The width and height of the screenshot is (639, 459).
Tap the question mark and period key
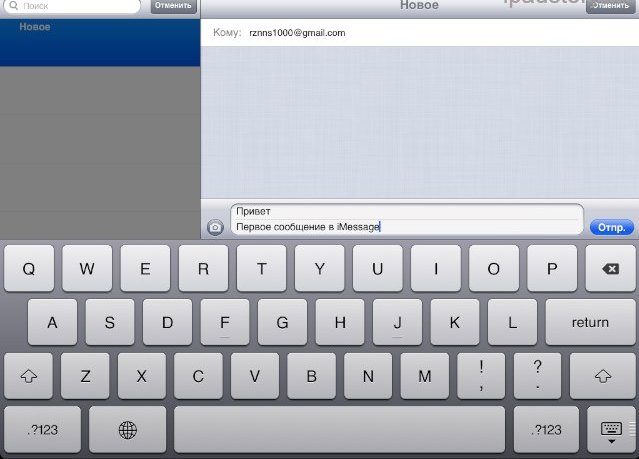pos(538,376)
